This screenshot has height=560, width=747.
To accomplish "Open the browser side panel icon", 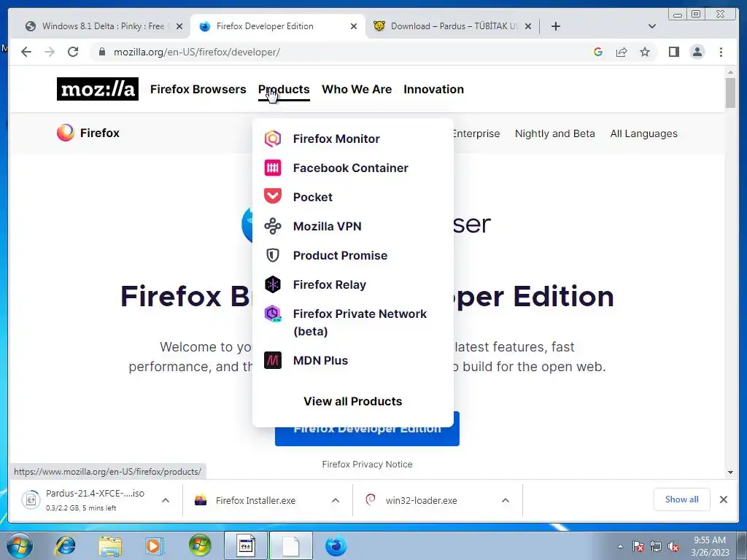I will 673,52.
